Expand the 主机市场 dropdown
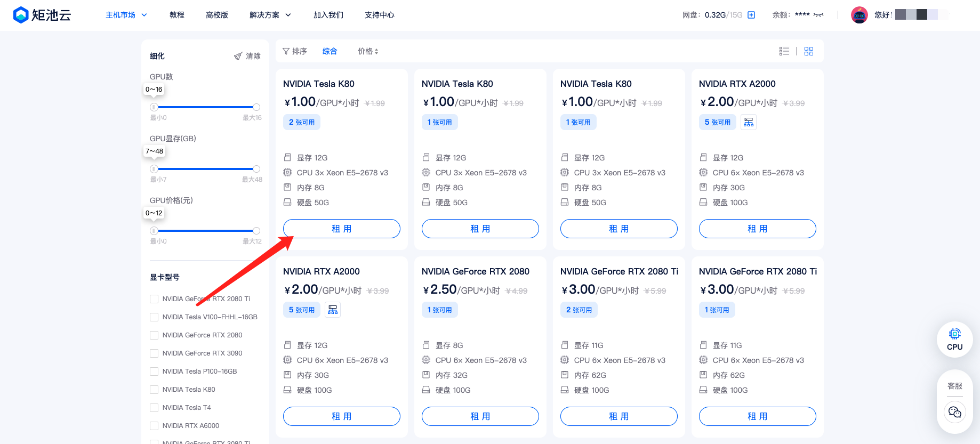980x444 pixels. coord(126,15)
